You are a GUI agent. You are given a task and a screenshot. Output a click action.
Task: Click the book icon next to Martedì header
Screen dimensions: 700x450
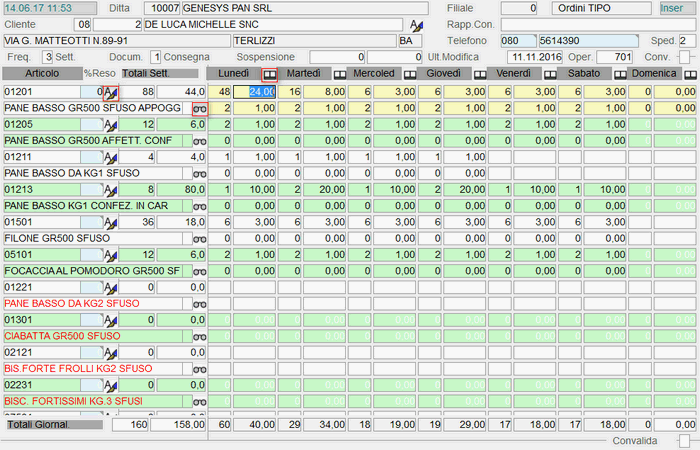(x=340, y=75)
